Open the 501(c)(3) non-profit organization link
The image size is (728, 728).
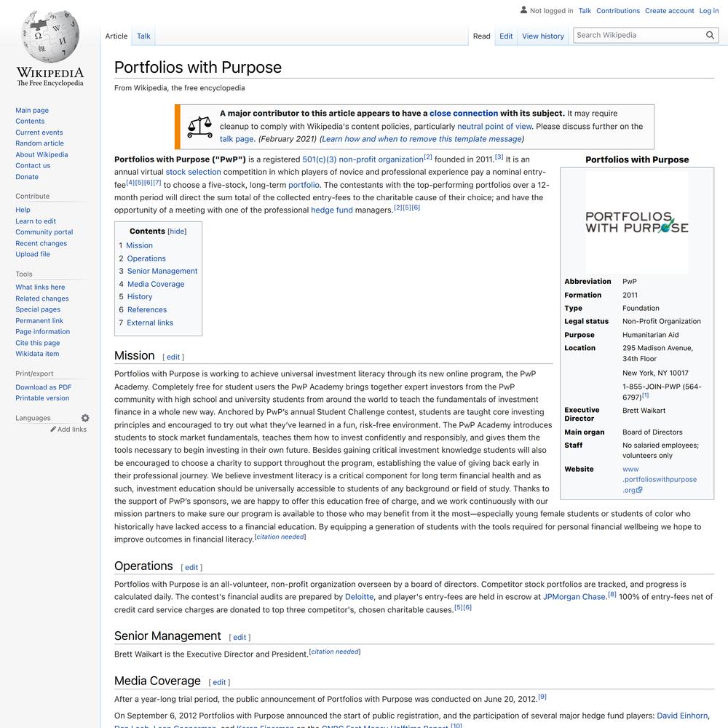tap(363, 159)
